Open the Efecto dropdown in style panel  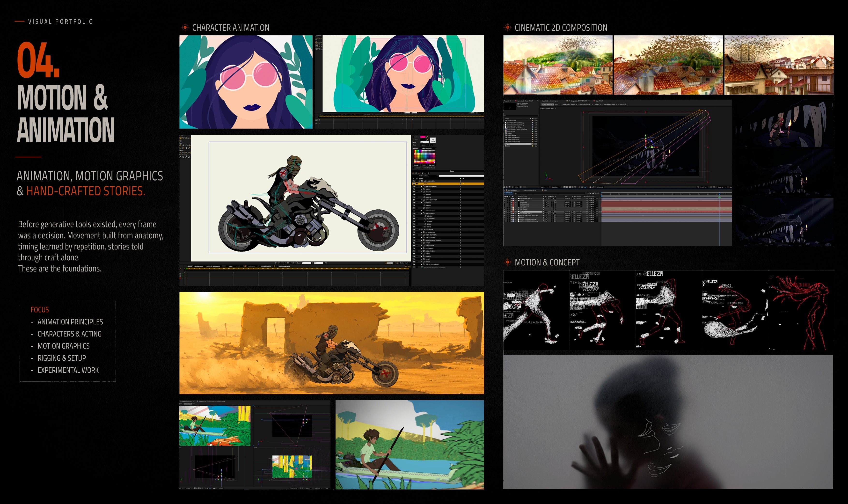[x=425, y=145]
